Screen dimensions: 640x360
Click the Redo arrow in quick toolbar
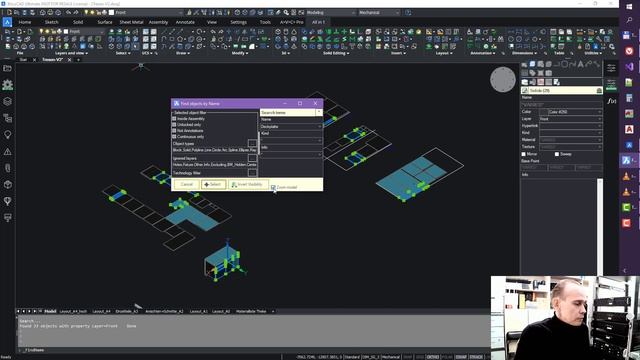coord(76,13)
